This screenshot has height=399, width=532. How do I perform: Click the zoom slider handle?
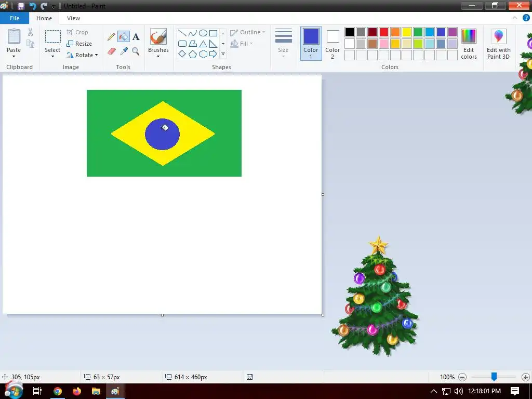[x=494, y=377]
